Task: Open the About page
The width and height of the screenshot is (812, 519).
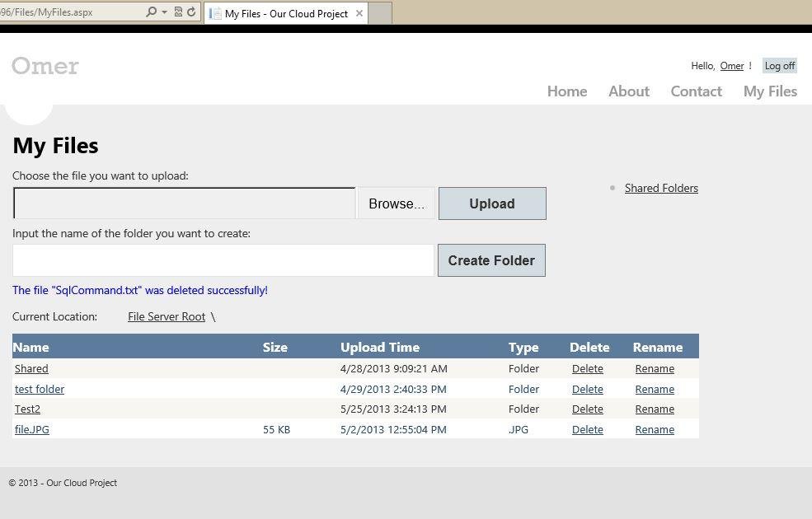Action: tap(628, 91)
